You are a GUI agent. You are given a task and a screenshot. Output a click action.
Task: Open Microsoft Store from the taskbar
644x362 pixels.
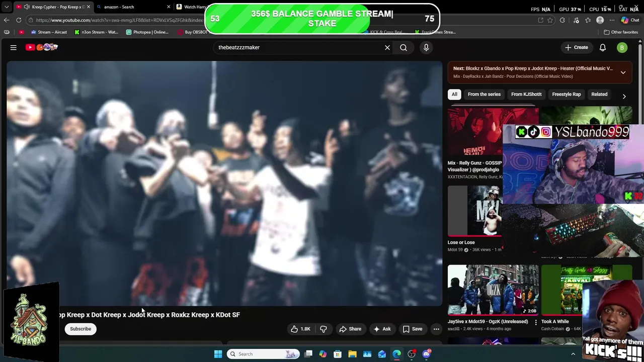click(338, 354)
